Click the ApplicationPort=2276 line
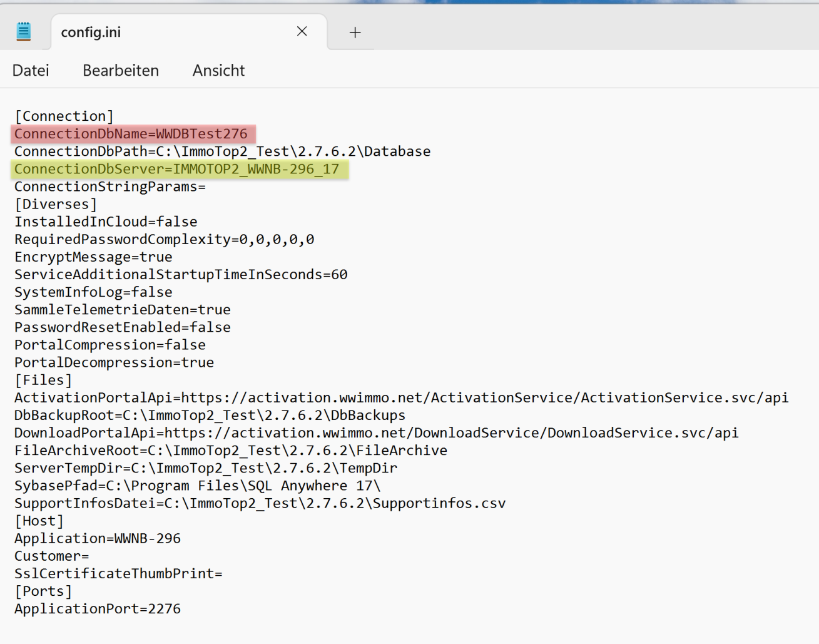This screenshot has width=819, height=644. pos(98,608)
